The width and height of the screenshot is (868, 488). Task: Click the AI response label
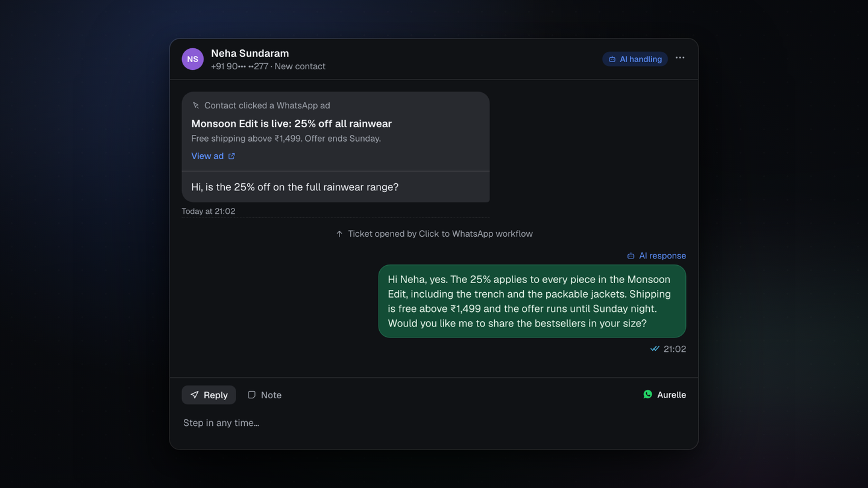tap(662, 256)
